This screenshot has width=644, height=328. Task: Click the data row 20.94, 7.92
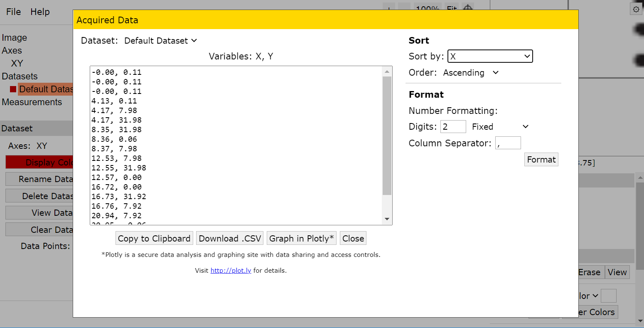coord(117,215)
